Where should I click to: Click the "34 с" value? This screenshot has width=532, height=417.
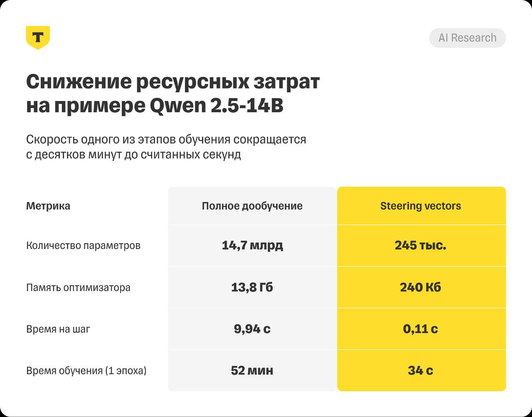click(x=421, y=370)
